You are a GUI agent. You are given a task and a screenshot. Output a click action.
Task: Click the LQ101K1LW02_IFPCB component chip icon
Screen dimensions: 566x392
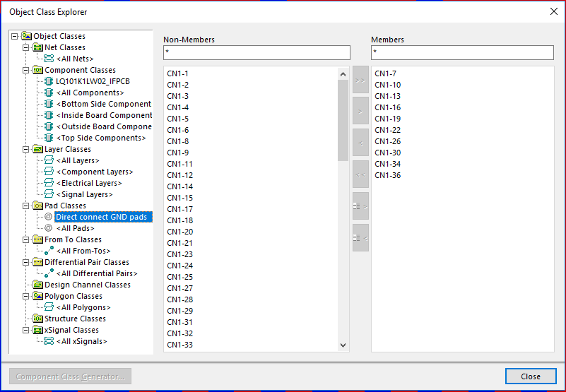coord(49,81)
